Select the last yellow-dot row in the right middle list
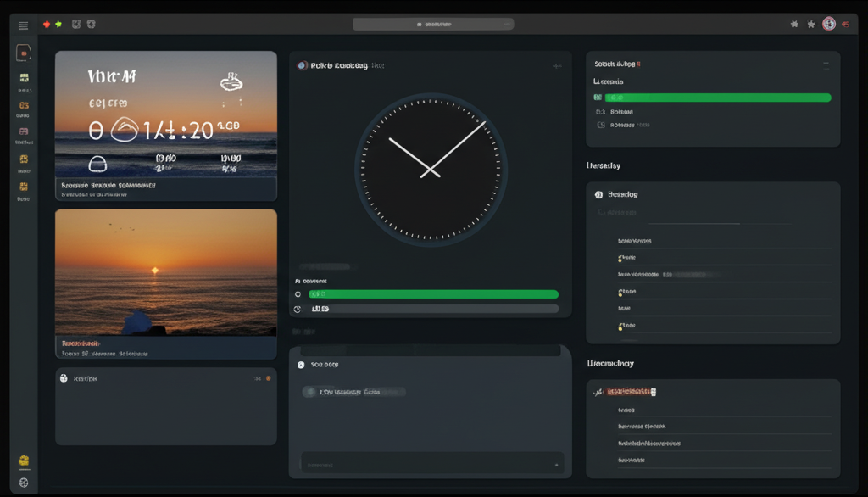868x497 pixels. pos(725,326)
